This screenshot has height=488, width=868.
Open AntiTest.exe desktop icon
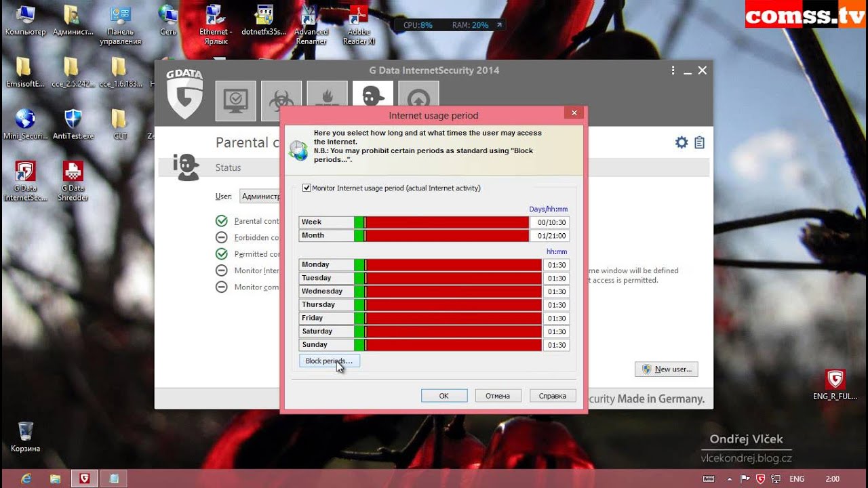click(x=73, y=124)
